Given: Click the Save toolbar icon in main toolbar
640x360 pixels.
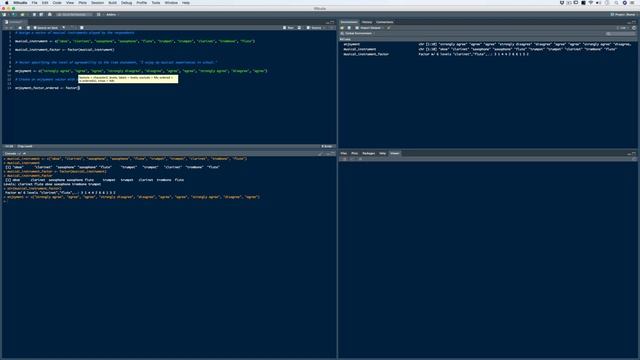Looking at the screenshot, I should [34, 14].
